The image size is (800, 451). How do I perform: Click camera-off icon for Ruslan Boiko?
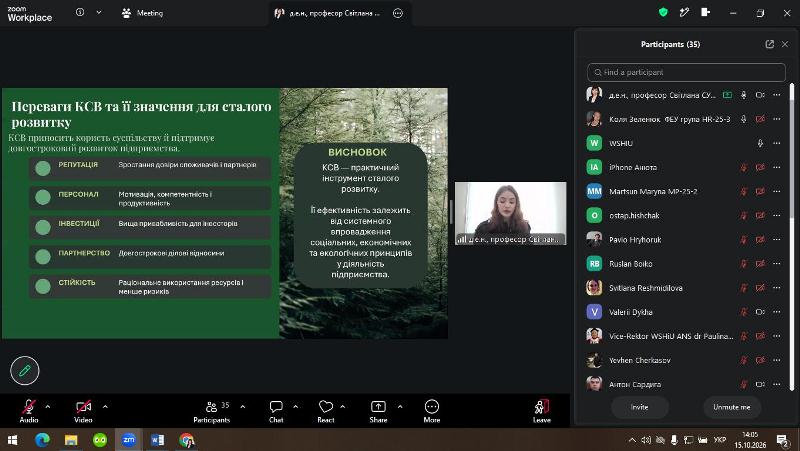click(x=760, y=264)
